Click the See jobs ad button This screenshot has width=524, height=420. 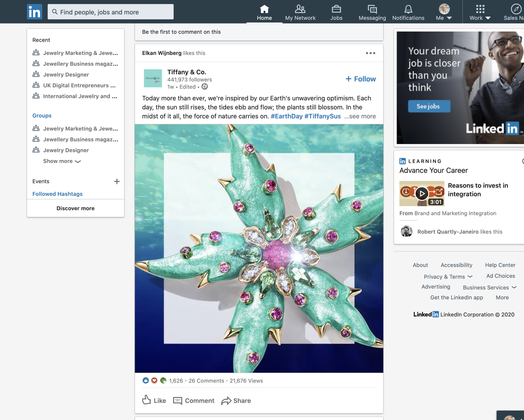(429, 106)
